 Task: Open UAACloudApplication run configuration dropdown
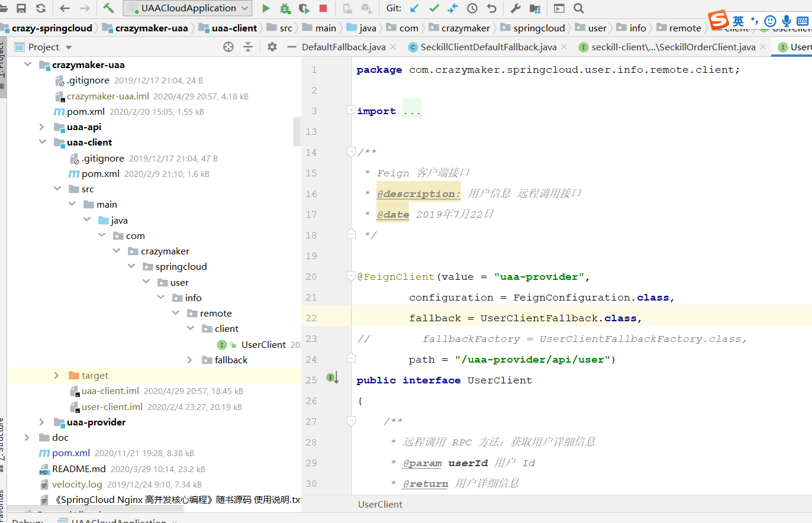tap(188, 8)
